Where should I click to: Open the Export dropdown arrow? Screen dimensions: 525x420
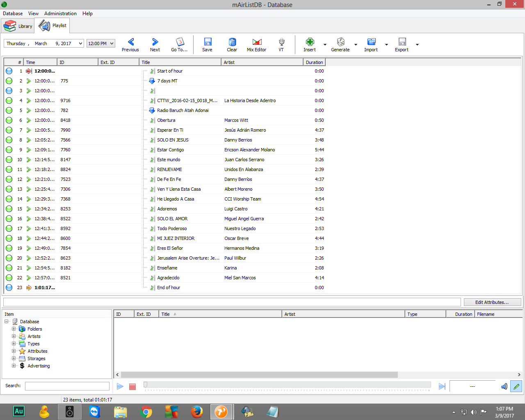point(417,45)
